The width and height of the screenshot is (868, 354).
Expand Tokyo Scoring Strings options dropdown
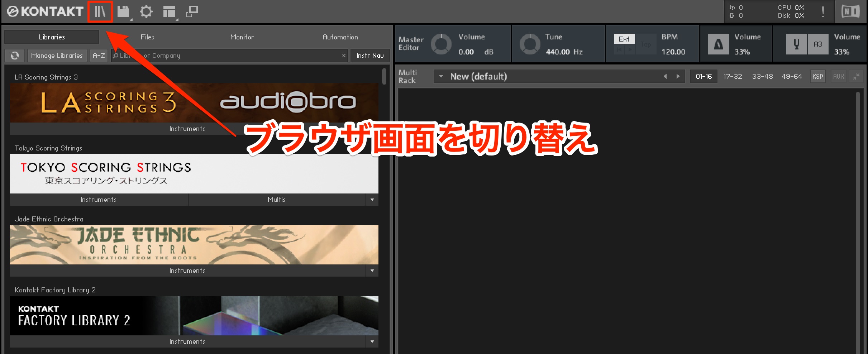click(x=372, y=200)
